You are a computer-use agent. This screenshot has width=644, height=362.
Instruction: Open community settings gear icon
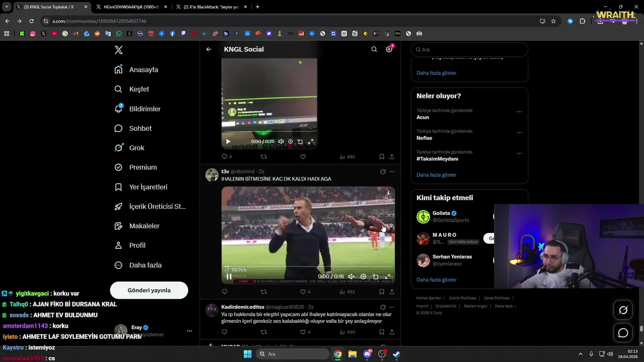click(x=389, y=49)
